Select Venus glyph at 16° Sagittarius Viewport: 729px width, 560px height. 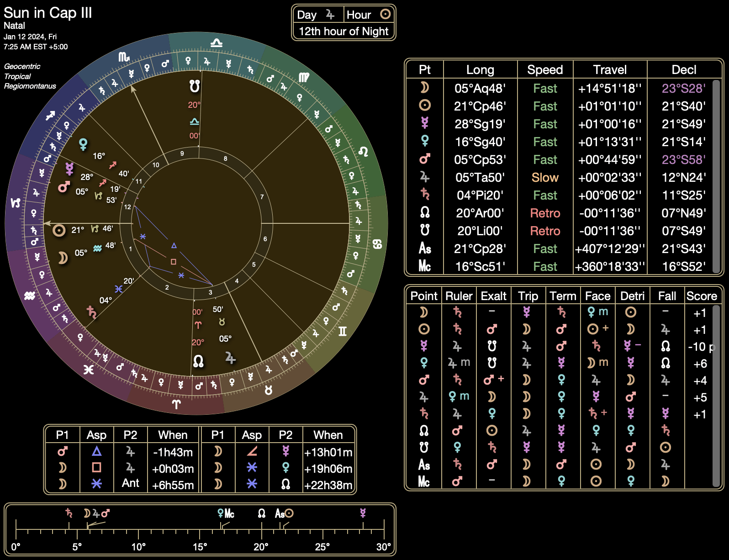tap(83, 144)
